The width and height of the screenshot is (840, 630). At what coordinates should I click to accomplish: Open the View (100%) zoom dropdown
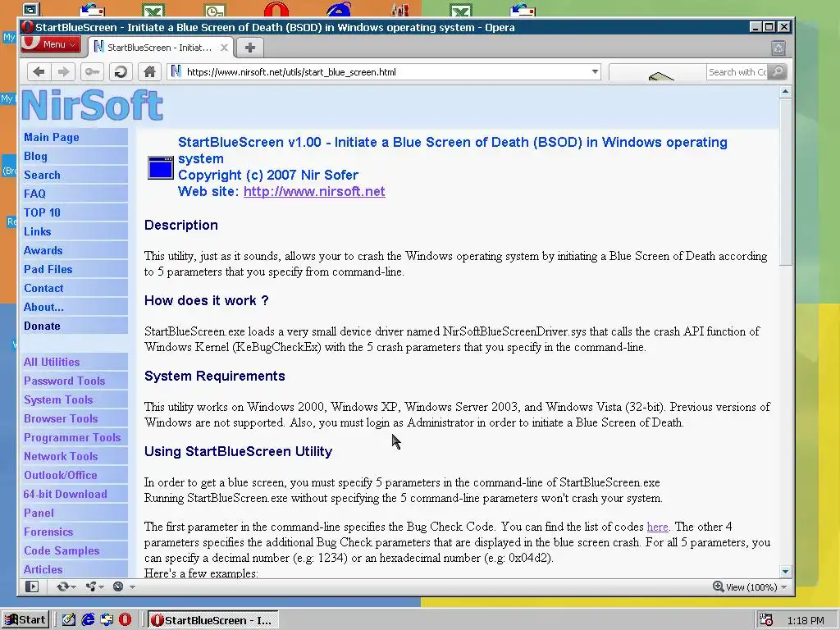tap(751, 587)
